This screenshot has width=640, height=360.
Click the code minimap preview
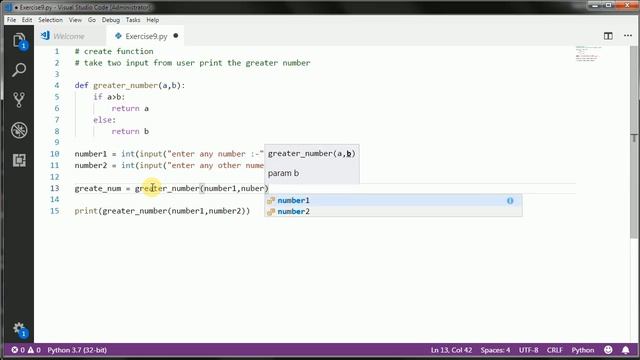pos(588,54)
